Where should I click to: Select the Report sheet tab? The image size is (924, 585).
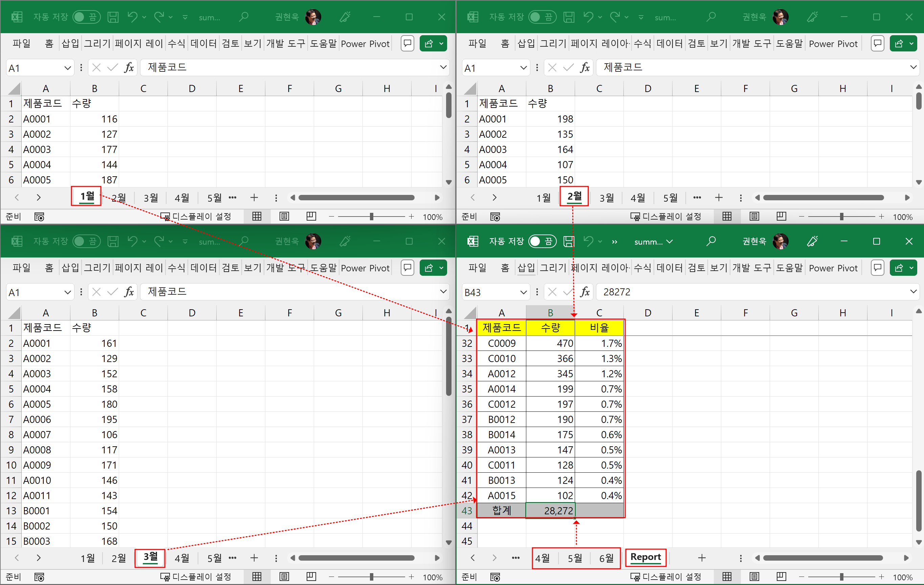coord(645,557)
